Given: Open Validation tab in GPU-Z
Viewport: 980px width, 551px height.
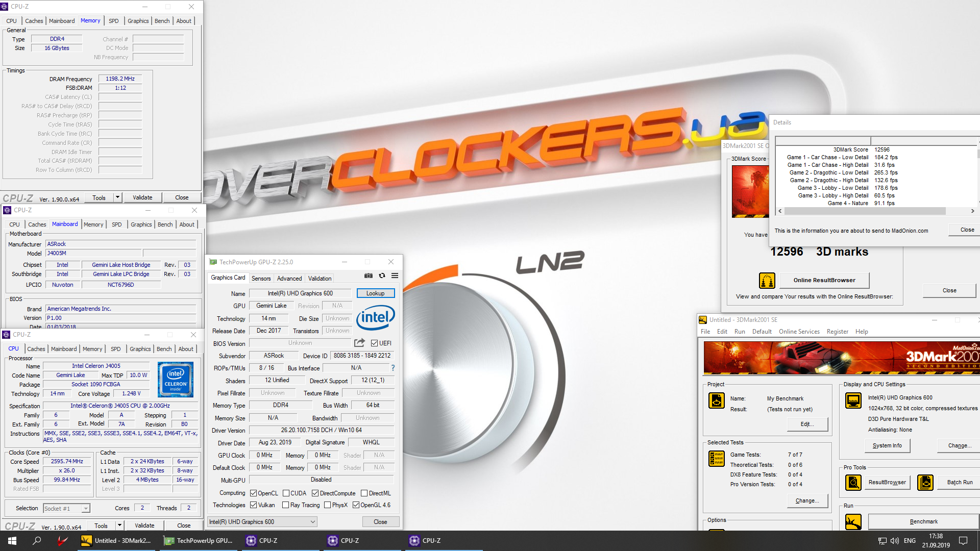Looking at the screenshot, I should point(320,278).
